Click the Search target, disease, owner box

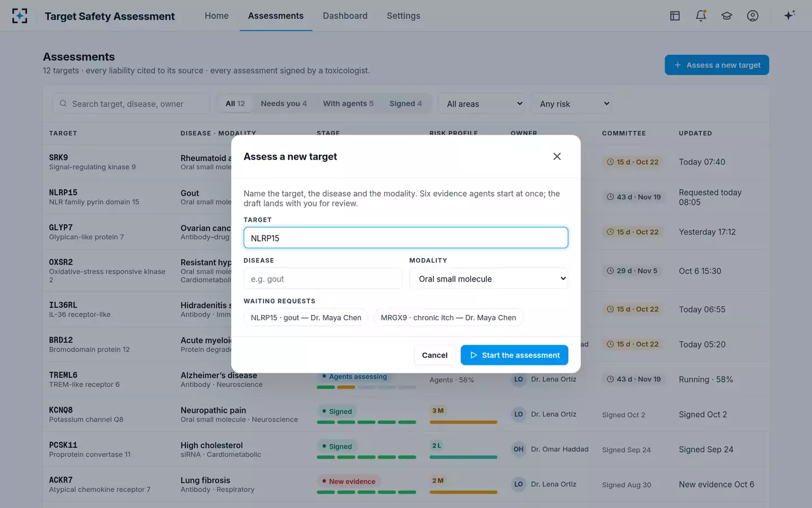(x=131, y=104)
